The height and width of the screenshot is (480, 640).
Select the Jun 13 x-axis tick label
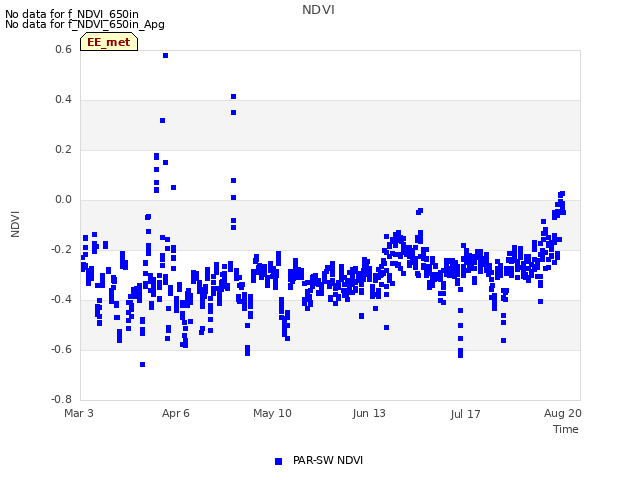(x=369, y=413)
